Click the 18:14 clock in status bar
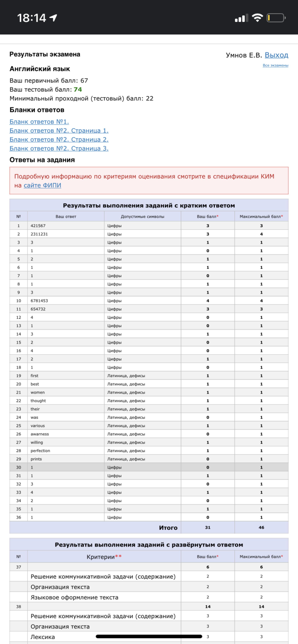 pyautogui.click(x=32, y=18)
